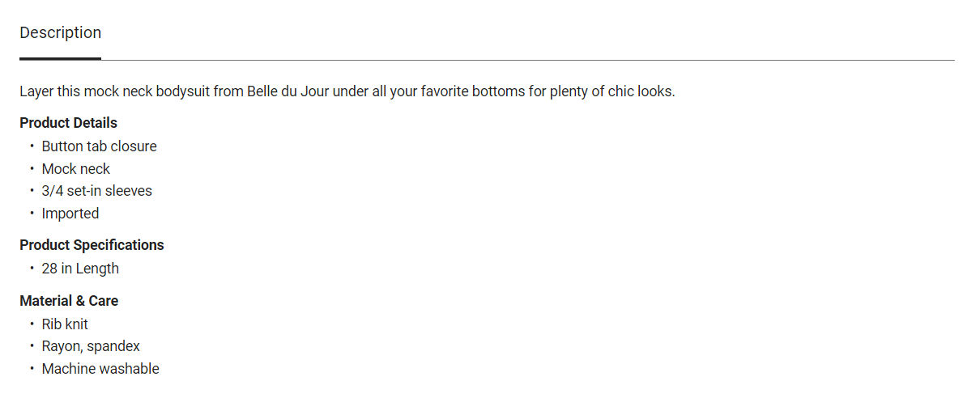Click the "Rayon, spandex" material item
Image resolution: width=980 pixels, height=398 pixels.
point(91,346)
